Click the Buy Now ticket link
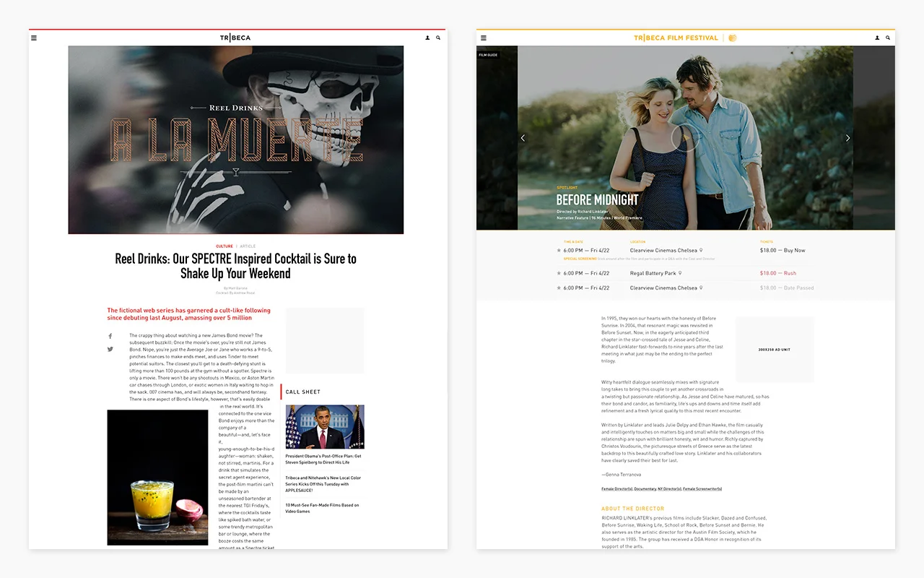 [x=783, y=251]
